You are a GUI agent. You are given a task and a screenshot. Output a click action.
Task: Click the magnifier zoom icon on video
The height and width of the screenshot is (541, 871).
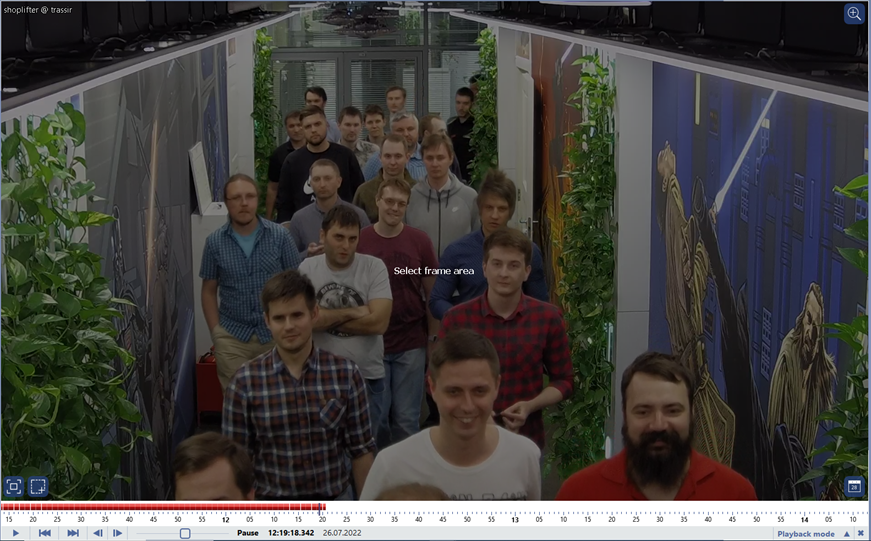point(854,13)
